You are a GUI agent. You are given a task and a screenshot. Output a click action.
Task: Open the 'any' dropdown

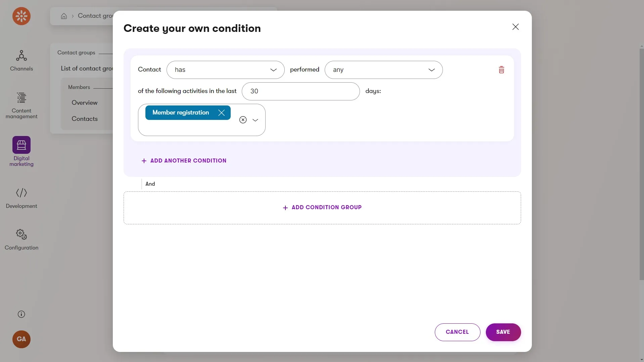[x=384, y=70]
